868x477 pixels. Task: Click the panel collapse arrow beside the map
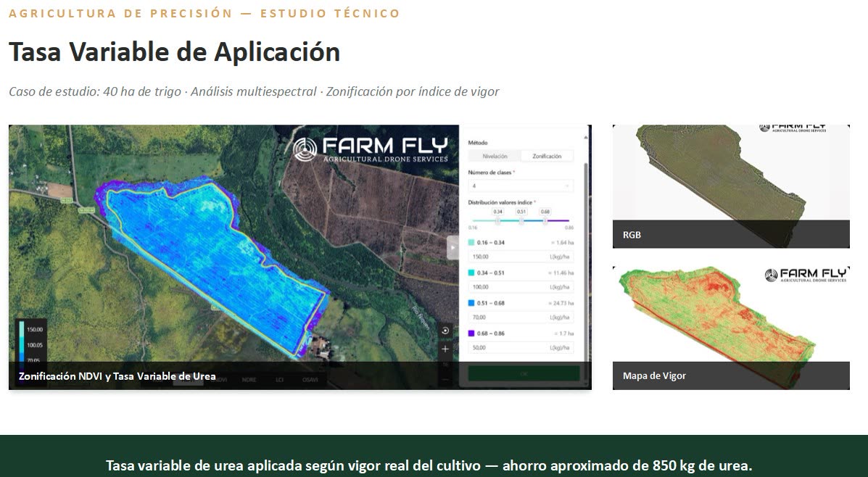452,248
